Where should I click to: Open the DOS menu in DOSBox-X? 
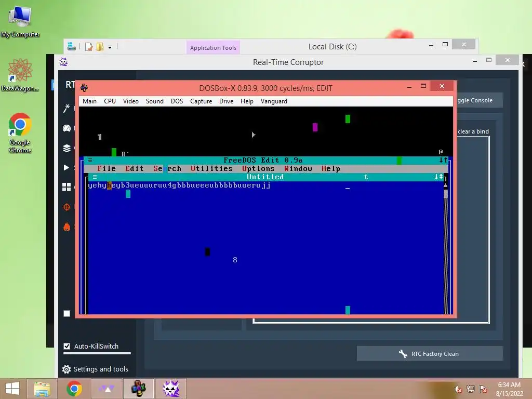tap(177, 101)
